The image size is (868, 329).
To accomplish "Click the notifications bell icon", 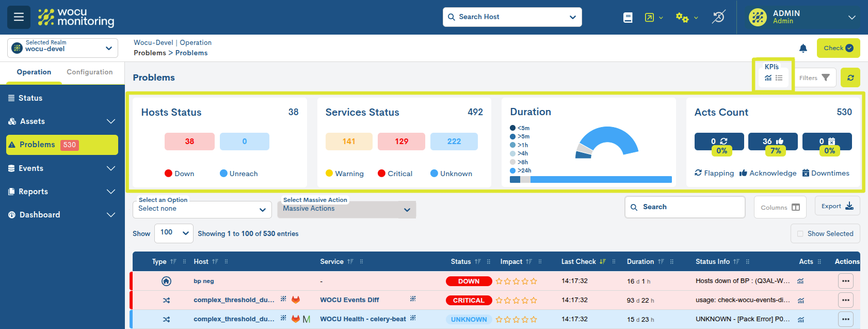I will click(x=803, y=49).
